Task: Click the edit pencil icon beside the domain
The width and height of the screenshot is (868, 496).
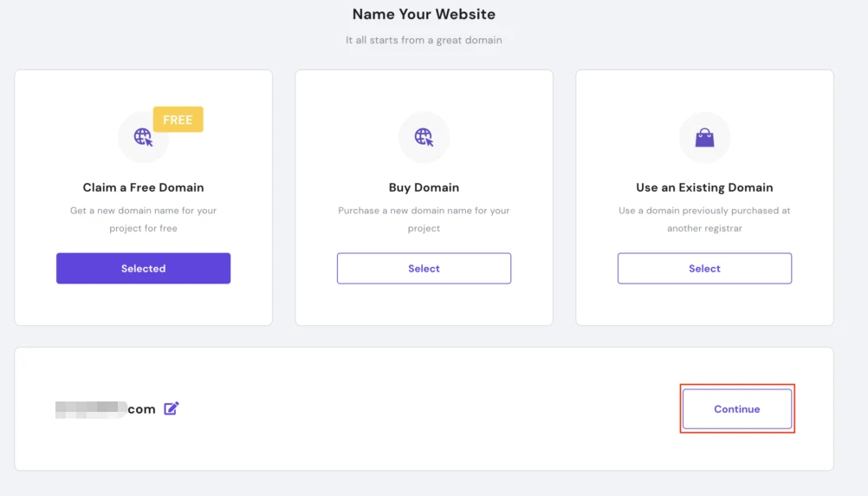Action: 171,408
